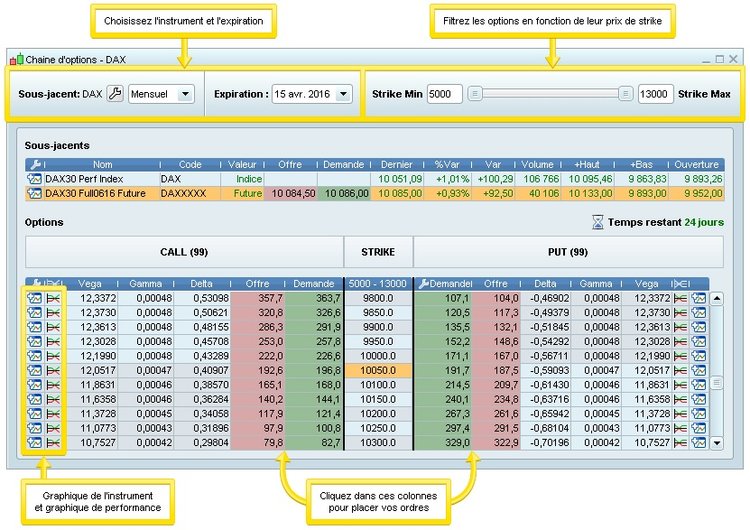This screenshot has height=530, width=750.
Task: Open put performance chart for strike 10000.0
Action: pyautogui.click(x=680, y=356)
